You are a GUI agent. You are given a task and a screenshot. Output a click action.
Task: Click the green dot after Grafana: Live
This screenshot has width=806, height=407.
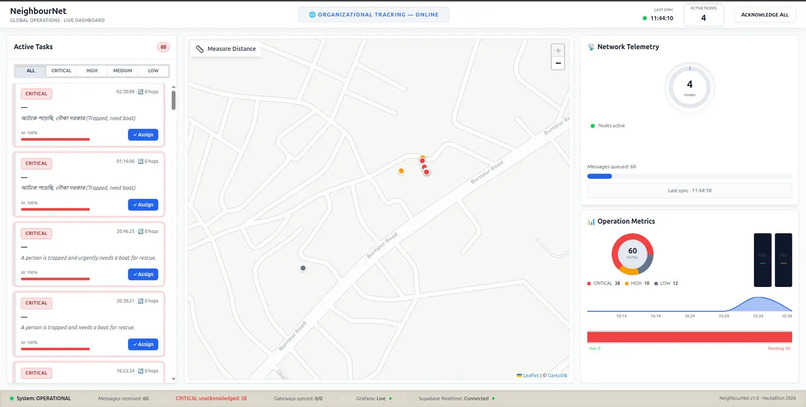tap(390, 398)
